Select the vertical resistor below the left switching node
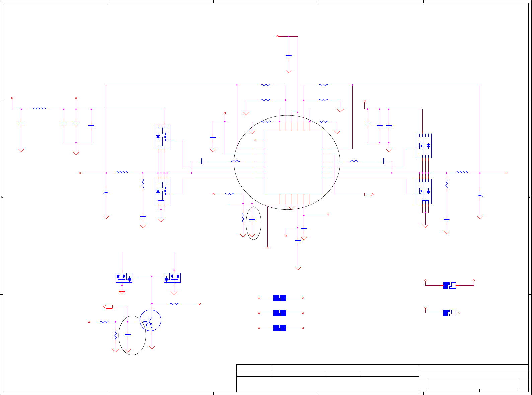The height and width of the screenshot is (395, 532). [143, 183]
